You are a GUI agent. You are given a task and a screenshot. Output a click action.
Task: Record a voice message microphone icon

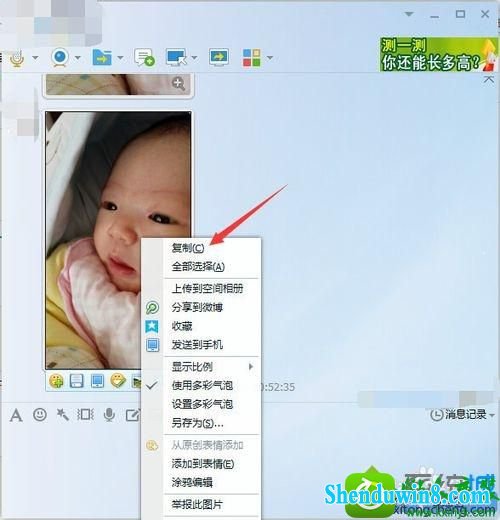pyautogui.click(x=109, y=415)
